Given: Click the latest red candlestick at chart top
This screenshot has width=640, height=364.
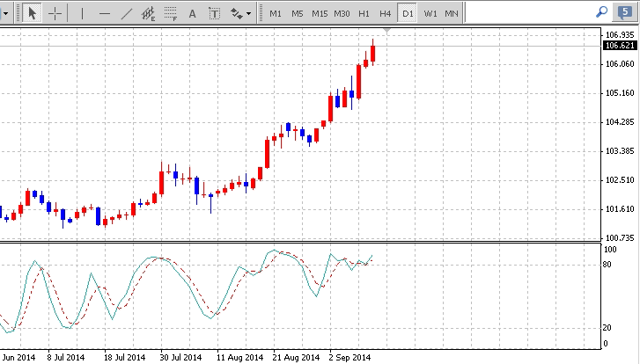Looking at the screenshot, I should pyautogui.click(x=372, y=54).
